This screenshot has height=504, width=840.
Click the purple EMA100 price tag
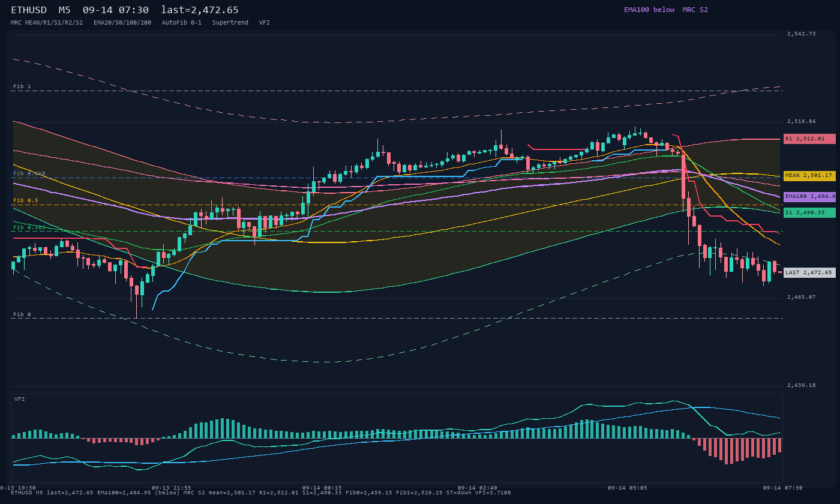(809, 196)
